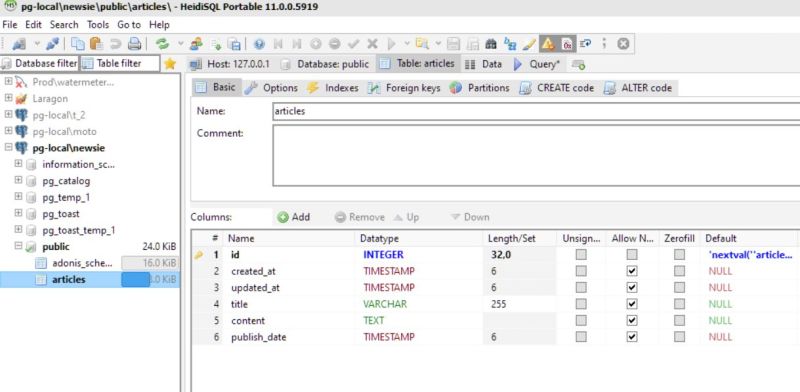The image size is (800, 392).
Task: Click the Remove column button
Action: (x=360, y=217)
